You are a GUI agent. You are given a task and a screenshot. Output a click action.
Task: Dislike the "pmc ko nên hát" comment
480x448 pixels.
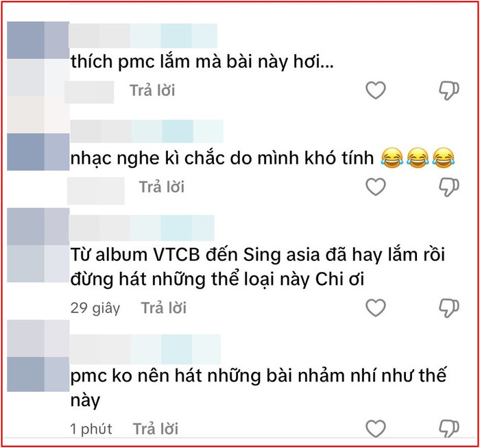448,429
